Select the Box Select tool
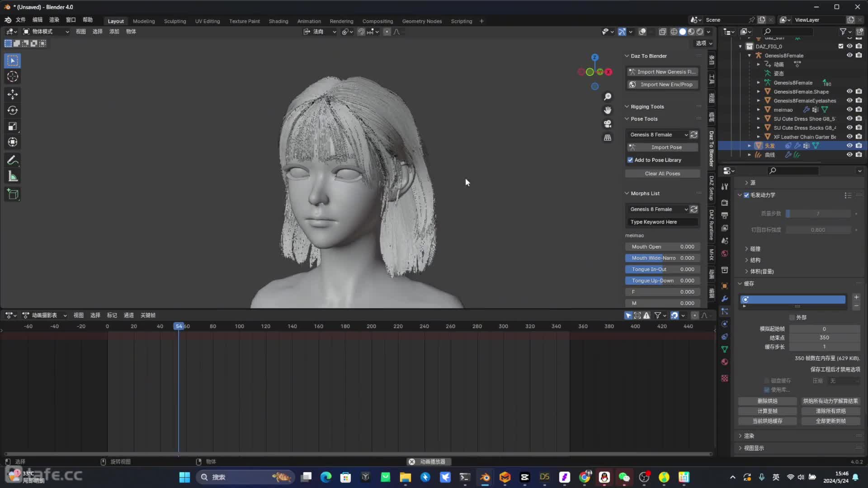Screen dimensions: 868x488 [13, 61]
